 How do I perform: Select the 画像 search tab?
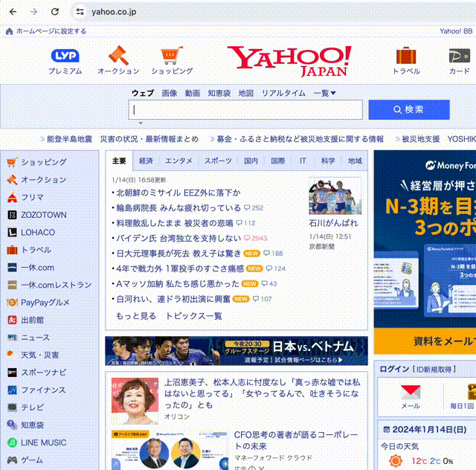click(169, 93)
